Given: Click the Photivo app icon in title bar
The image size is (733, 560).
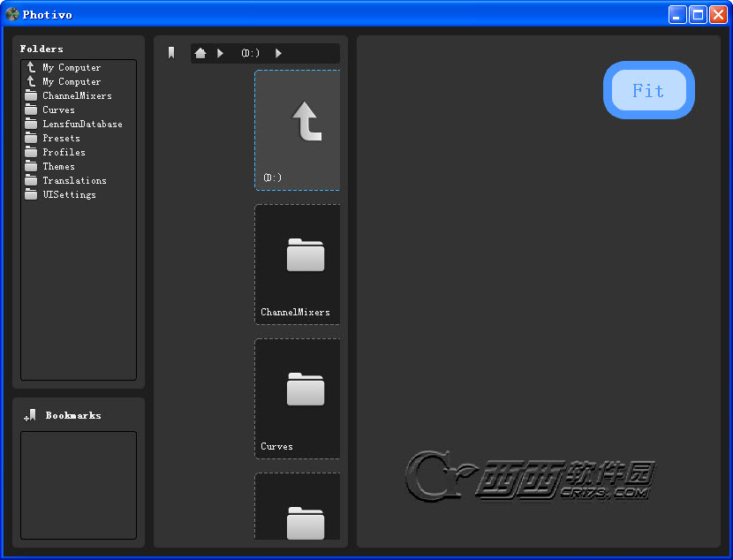Looking at the screenshot, I should 12,14.
